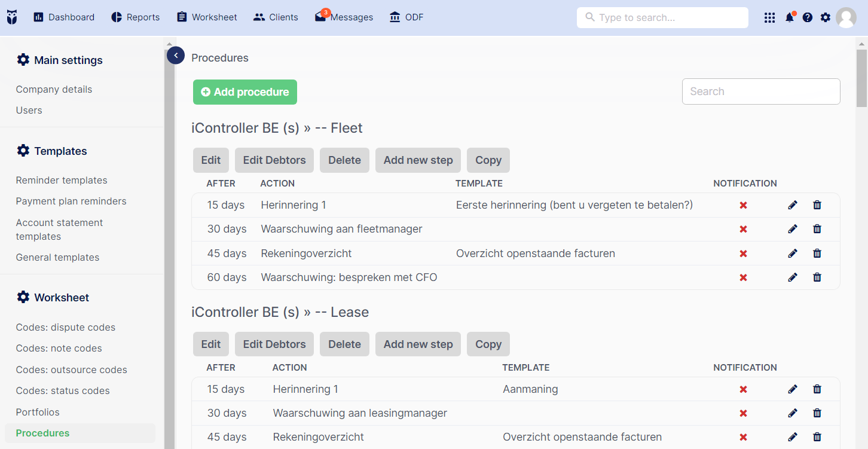Edit the Fleet Herinnering 1 step
Screen dimensions: 868x449
click(793, 205)
